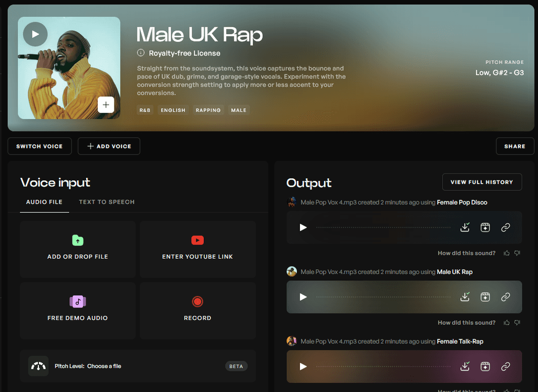This screenshot has width=538, height=392.
Task: Click the Pitch Level gauge icon
Action: [38, 366]
